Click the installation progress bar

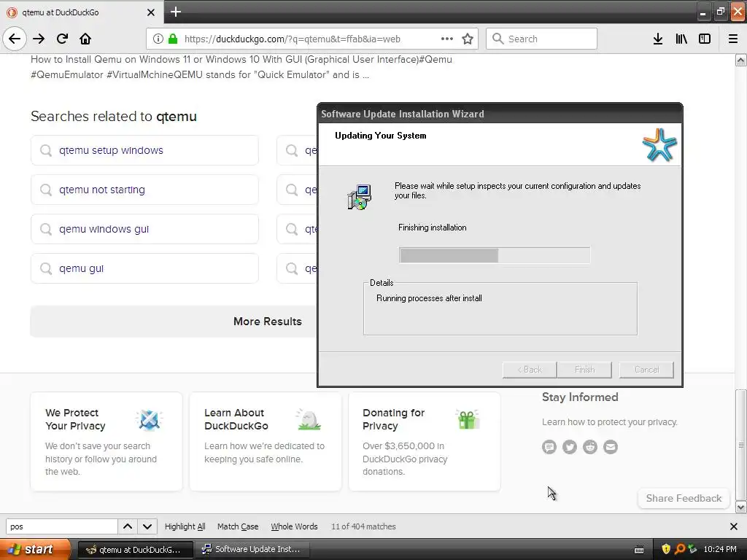tap(495, 255)
